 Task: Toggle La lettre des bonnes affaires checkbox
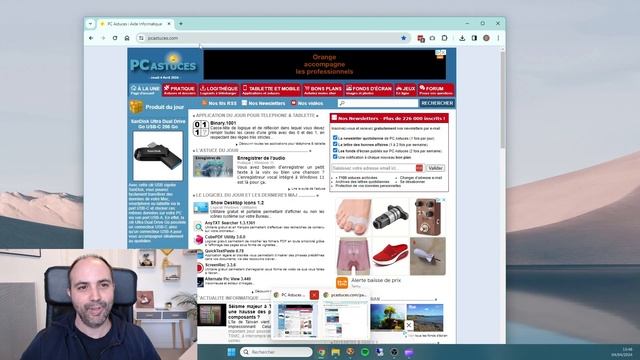335,144
